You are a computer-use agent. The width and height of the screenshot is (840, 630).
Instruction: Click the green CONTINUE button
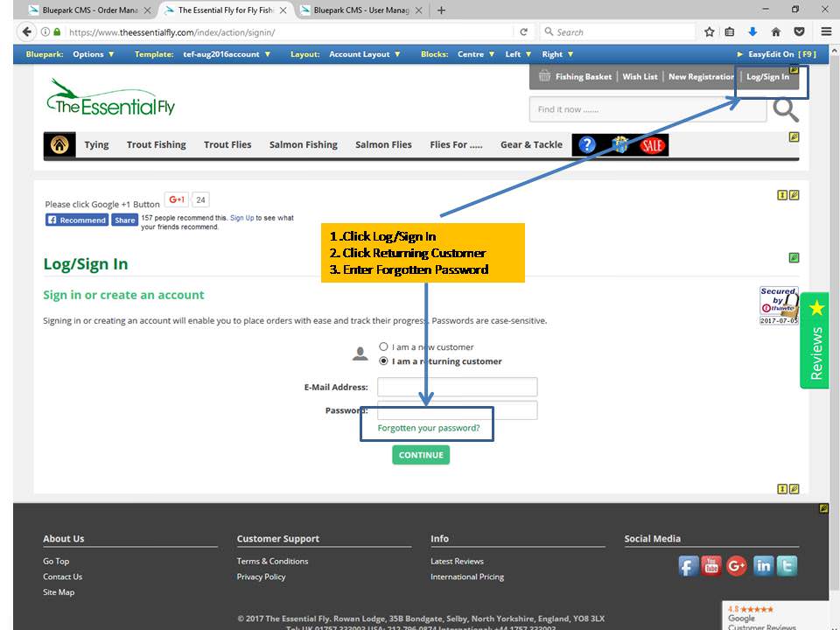tap(421, 455)
